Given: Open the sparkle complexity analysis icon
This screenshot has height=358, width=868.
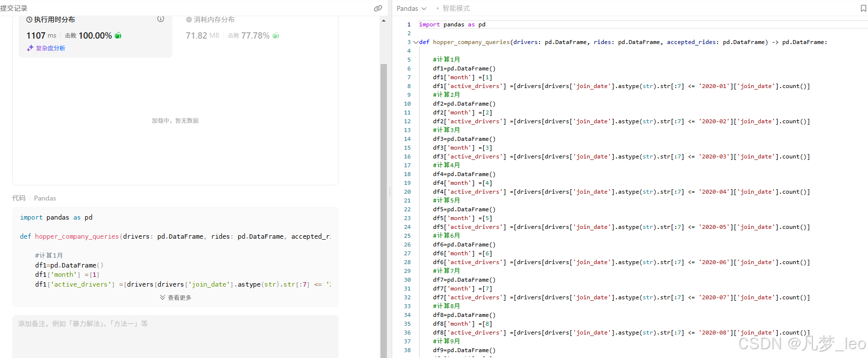Looking at the screenshot, I should point(30,48).
